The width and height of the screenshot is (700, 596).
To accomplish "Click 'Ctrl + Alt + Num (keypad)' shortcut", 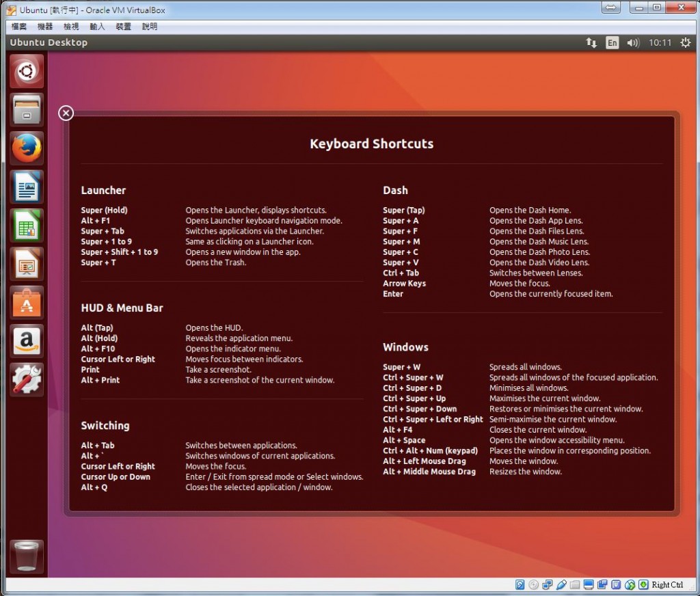I will [431, 450].
